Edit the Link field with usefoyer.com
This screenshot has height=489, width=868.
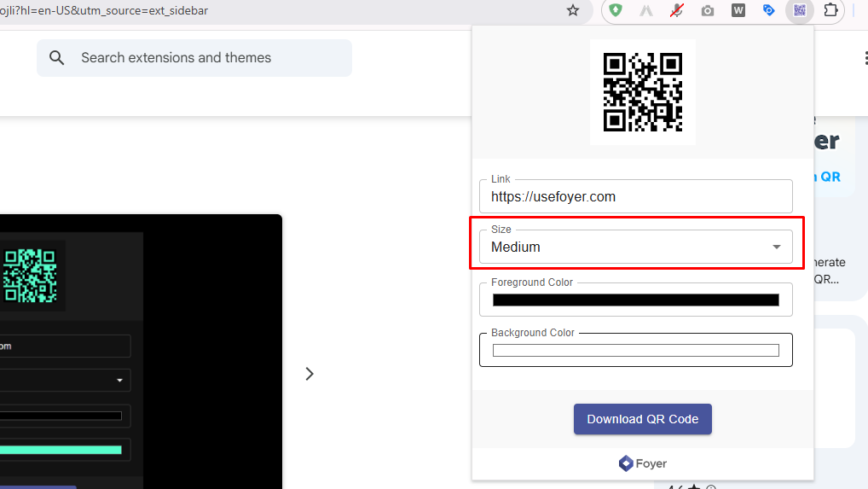tap(635, 196)
